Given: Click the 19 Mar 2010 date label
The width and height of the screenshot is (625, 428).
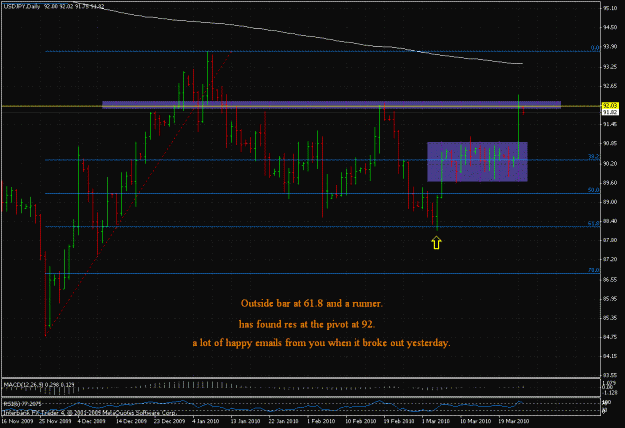Looking at the screenshot, I should (x=514, y=421).
